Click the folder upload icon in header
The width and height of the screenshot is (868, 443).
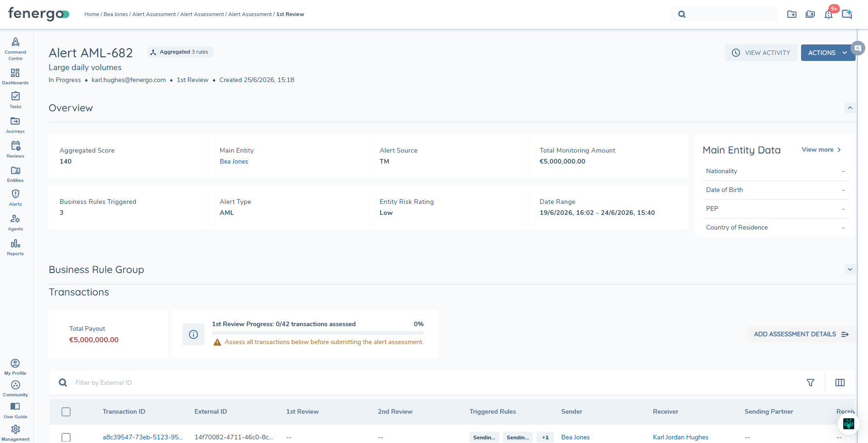coord(810,14)
